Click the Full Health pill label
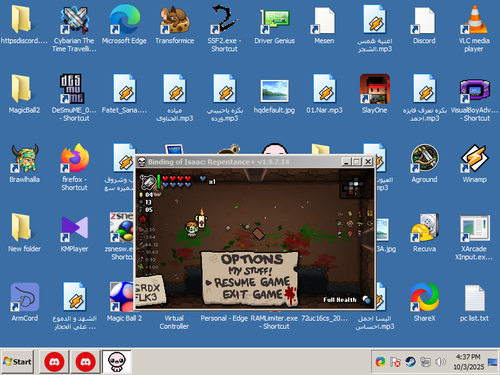This screenshot has width=500, height=375. pos(340,300)
